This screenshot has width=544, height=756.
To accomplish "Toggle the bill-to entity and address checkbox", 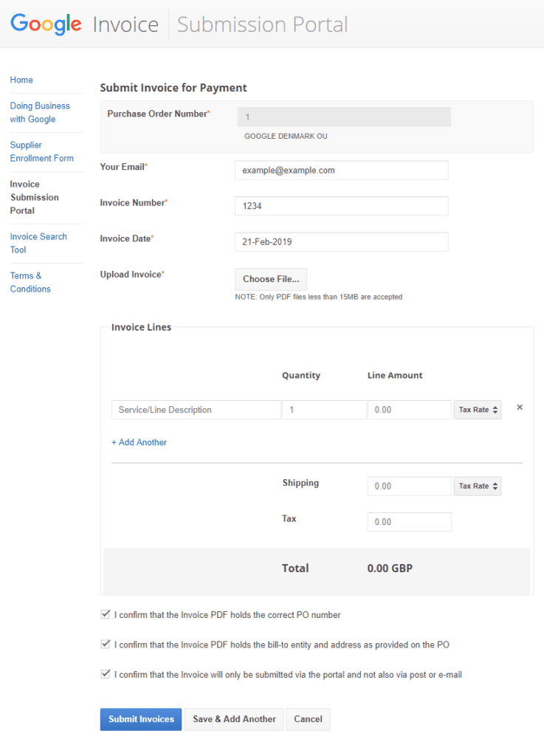I will [x=105, y=644].
